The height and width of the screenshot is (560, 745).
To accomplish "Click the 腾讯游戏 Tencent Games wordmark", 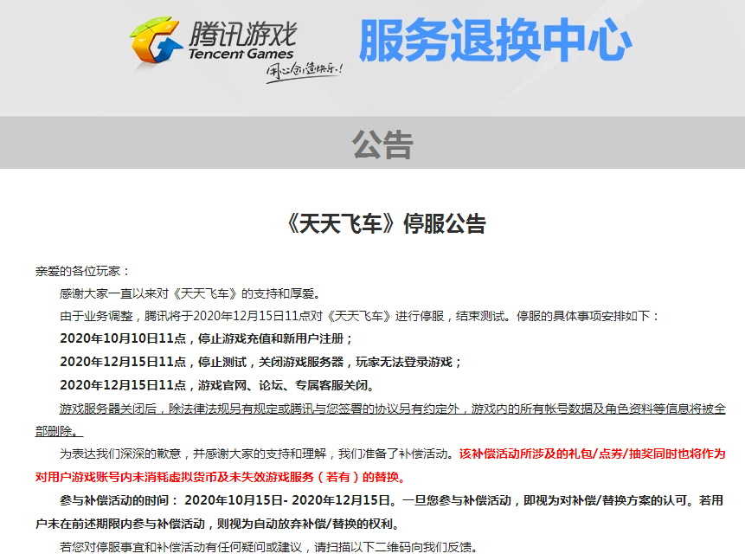I will click(x=242, y=41).
